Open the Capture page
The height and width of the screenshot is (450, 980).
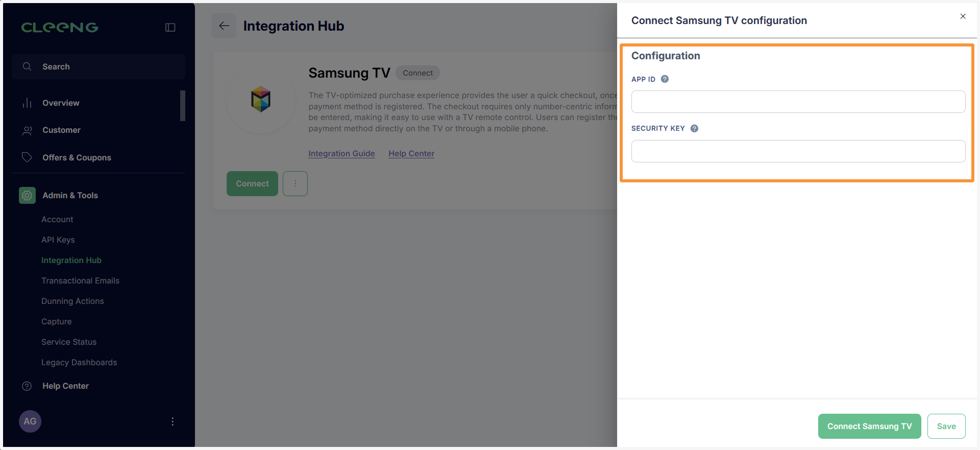(x=56, y=321)
